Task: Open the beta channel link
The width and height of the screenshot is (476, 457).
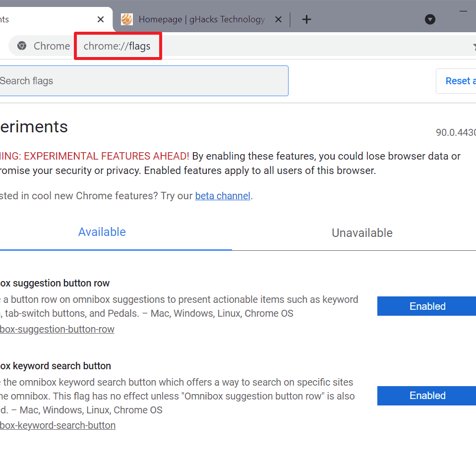Action: click(x=223, y=196)
